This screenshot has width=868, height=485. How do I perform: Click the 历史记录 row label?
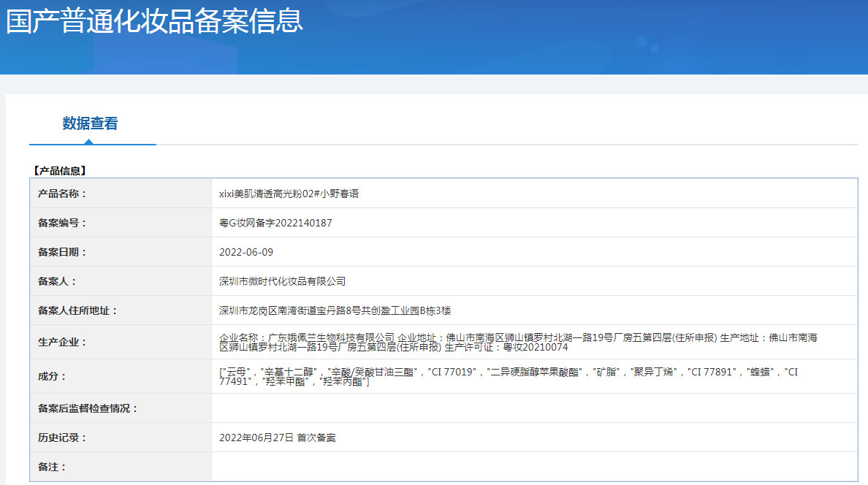(x=62, y=438)
